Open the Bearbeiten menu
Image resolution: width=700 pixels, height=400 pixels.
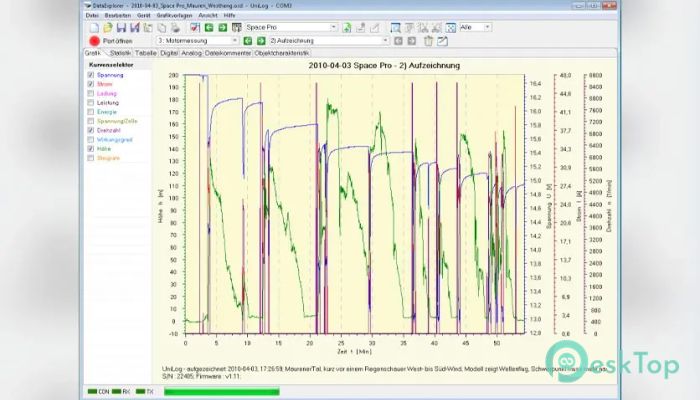(118, 15)
